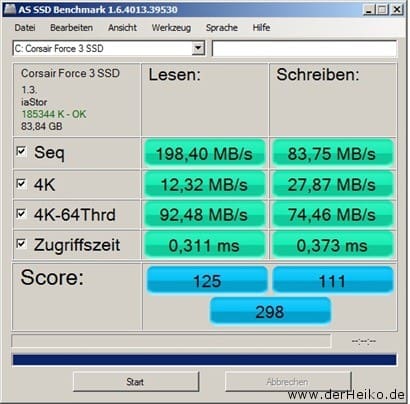The width and height of the screenshot is (410, 404).
Task: Open the Sprache menu
Action: tap(222, 28)
